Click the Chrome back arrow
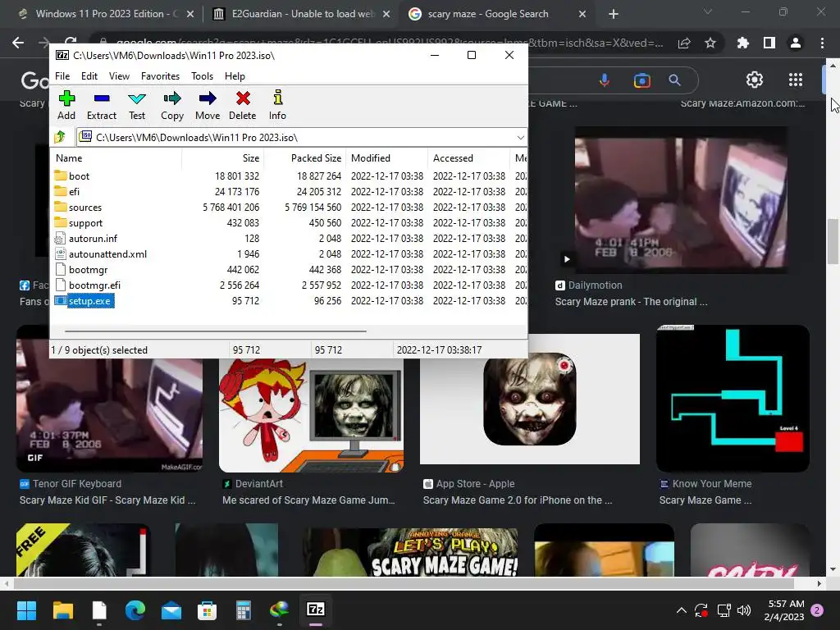 coord(18,43)
